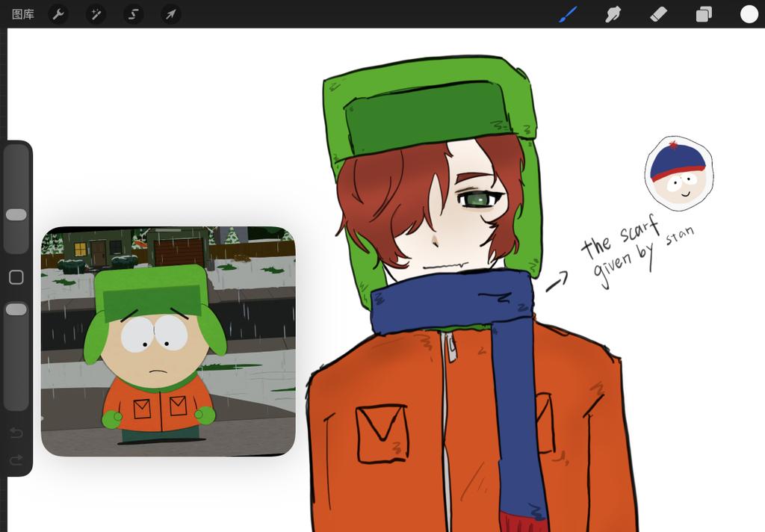Image resolution: width=765 pixels, height=532 pixels.
Task: Select the Selection S-shaped tool
Action: tap(133, 14)
